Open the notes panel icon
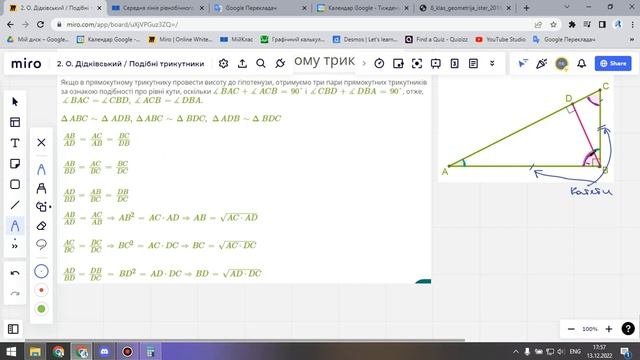Image resolution: width=640 pixels, height=360 pixels. (473, 63)
